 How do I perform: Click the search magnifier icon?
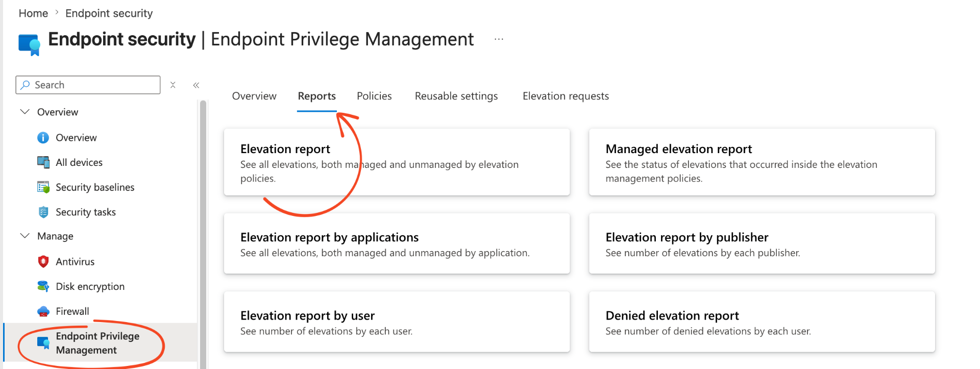pos(25,85)
